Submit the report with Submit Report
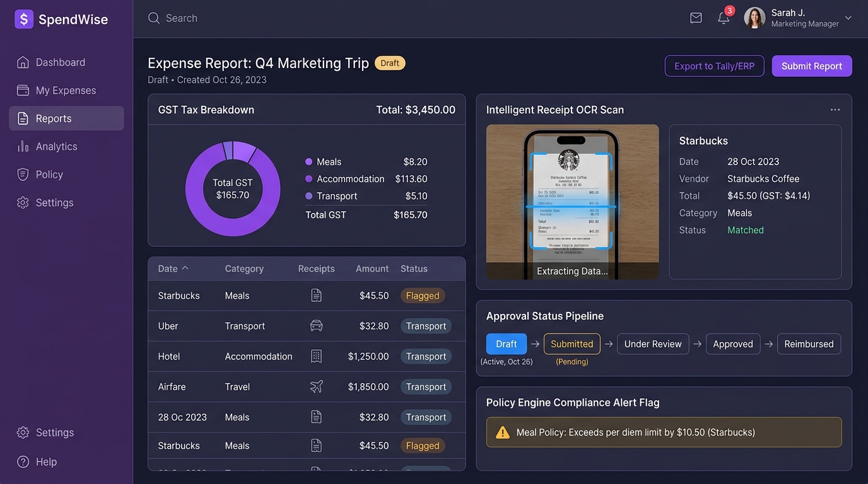This screenshot has width=868, height=484. point(812,66)
